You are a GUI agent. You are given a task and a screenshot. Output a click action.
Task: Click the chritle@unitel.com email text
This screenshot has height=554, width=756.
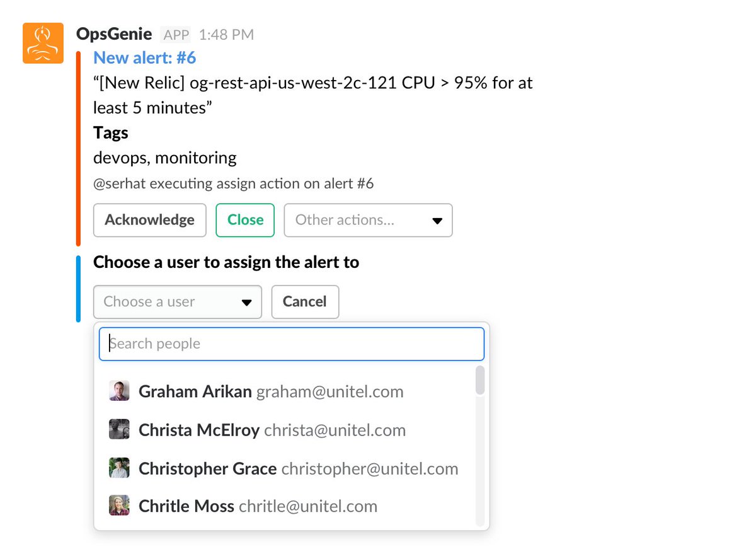click(x=308, y=505)
